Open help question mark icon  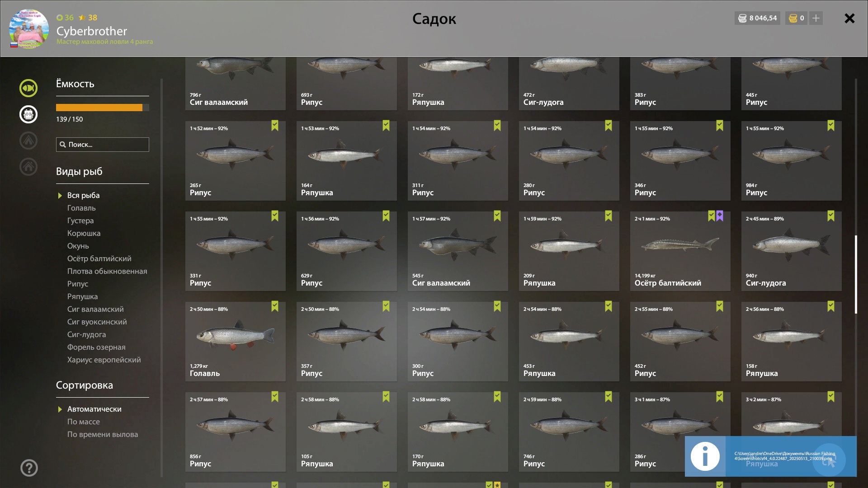tap(29, 468)
